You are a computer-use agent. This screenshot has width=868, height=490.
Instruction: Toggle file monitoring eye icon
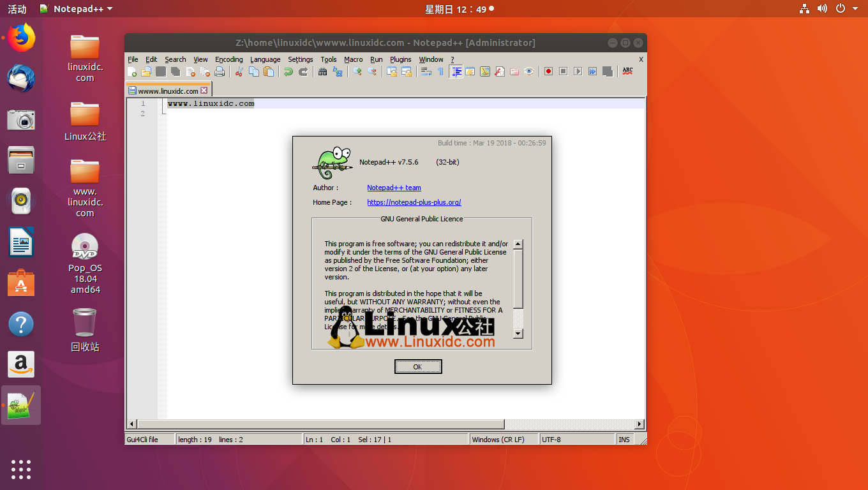[x=529, y=71]
